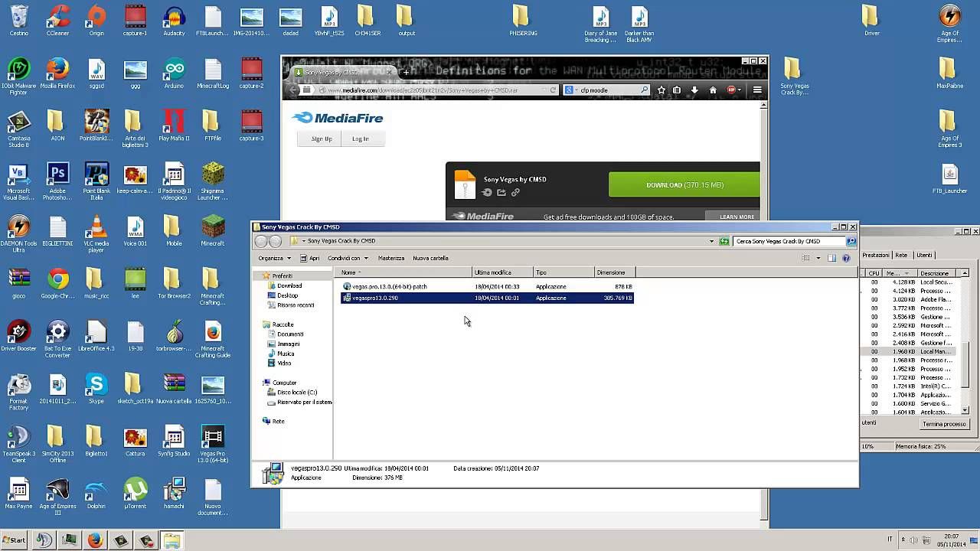This screenshot has width=980, height=551.
Task: Select Documenti under Raccolte
Action: 290,334
